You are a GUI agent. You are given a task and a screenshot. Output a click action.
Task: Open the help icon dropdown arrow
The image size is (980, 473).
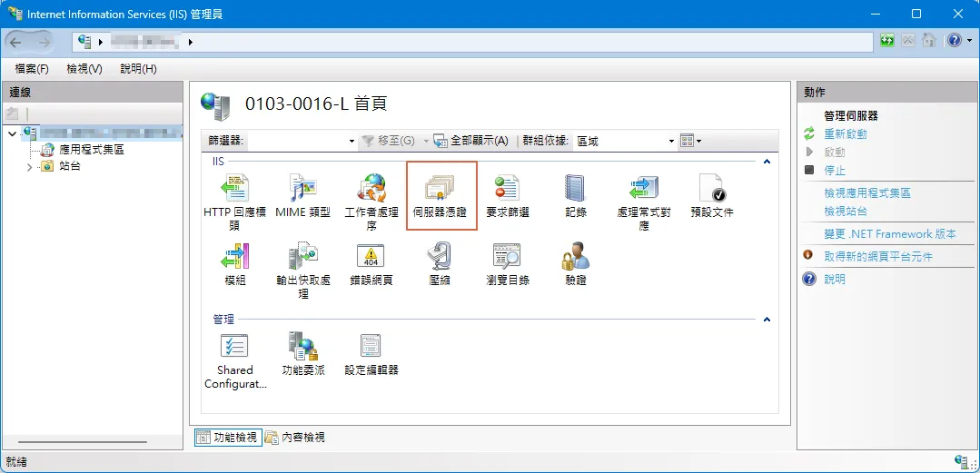967,41
